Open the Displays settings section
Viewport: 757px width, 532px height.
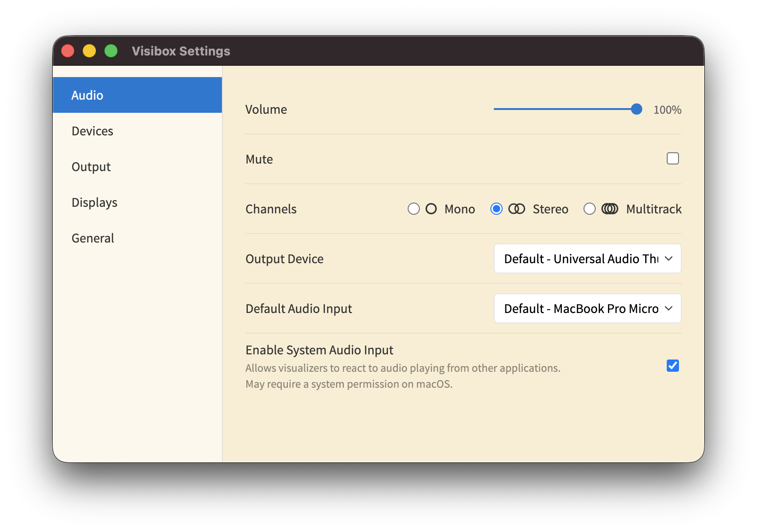95,203
